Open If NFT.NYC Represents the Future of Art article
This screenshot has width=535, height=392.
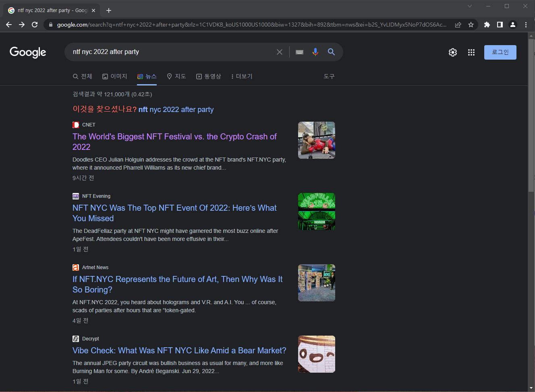point(177,284)
